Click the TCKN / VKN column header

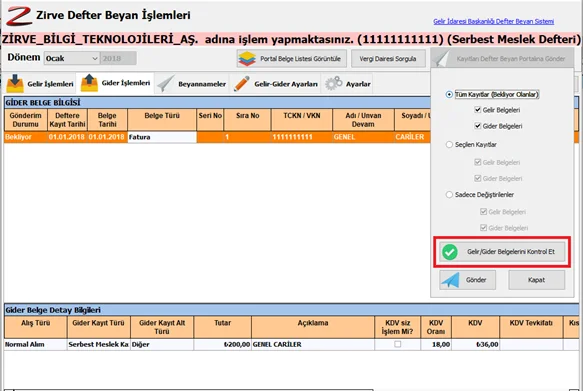(302, 120)
